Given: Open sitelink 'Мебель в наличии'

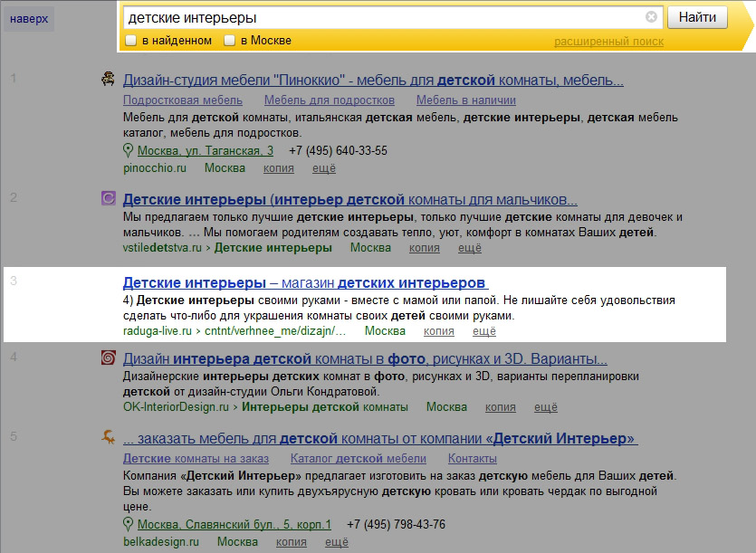Looking at the screenshot, I should (465, 100).
